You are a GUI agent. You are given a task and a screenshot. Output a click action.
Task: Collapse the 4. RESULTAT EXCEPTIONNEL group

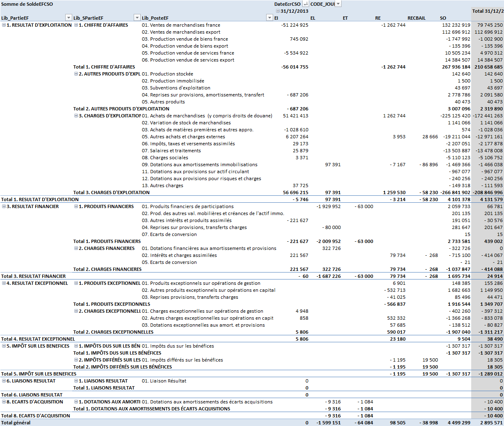click(x=4, y=283)
